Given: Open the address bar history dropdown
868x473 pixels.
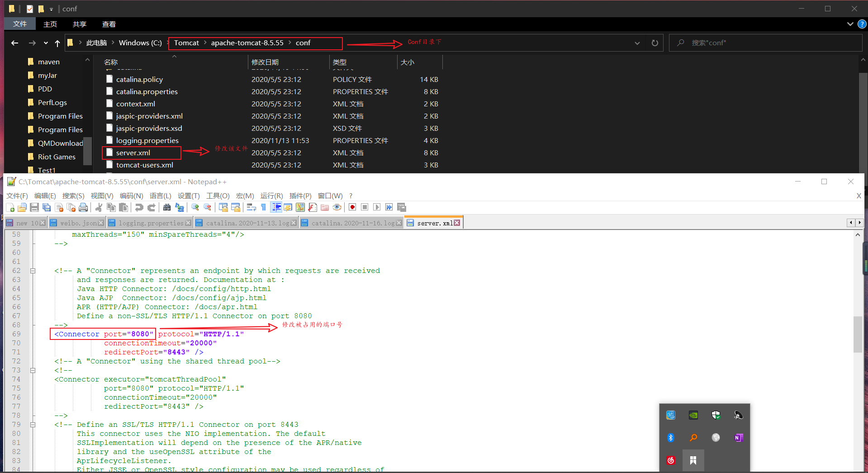Looking at the screenshot, I should click(637, 43).
